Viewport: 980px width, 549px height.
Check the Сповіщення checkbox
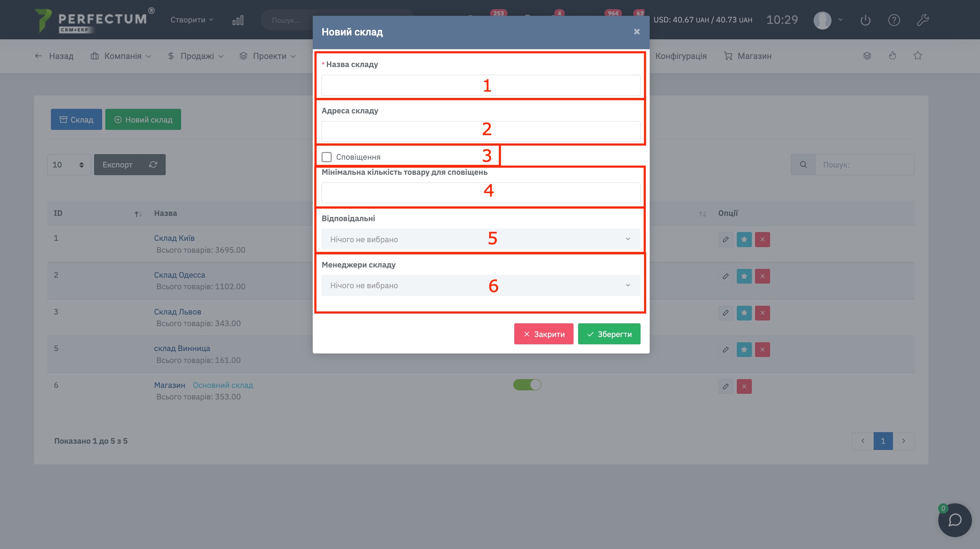[326, 157]
